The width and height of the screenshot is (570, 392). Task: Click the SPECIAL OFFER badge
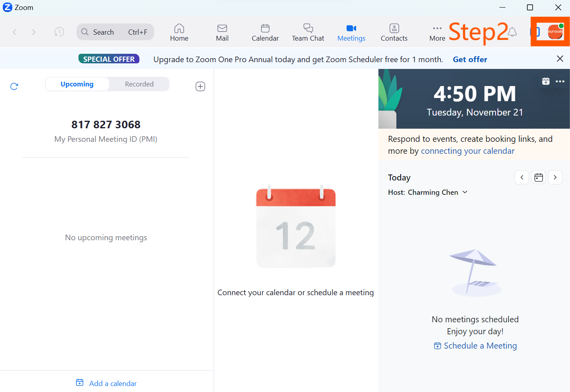(x=109, y=59)
